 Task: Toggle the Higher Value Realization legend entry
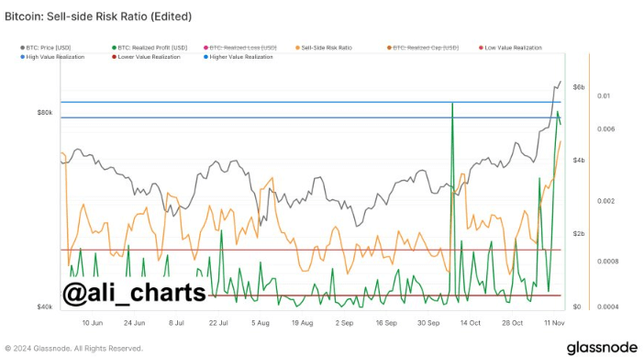[239, 57]
